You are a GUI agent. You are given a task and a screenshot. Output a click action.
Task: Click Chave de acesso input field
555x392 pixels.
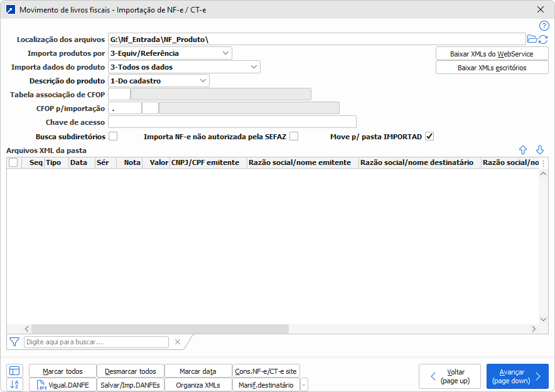coord(232,122)
